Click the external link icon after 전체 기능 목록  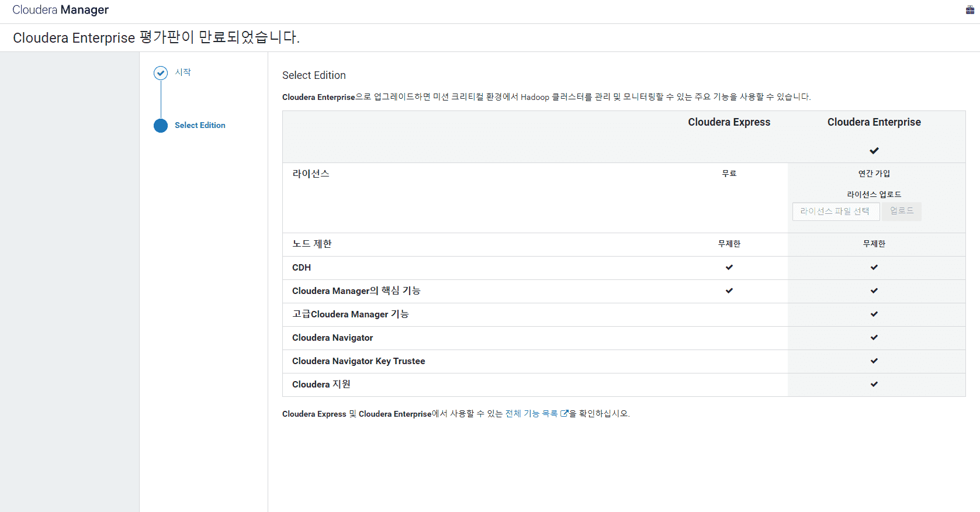click(x=564, y=413)
